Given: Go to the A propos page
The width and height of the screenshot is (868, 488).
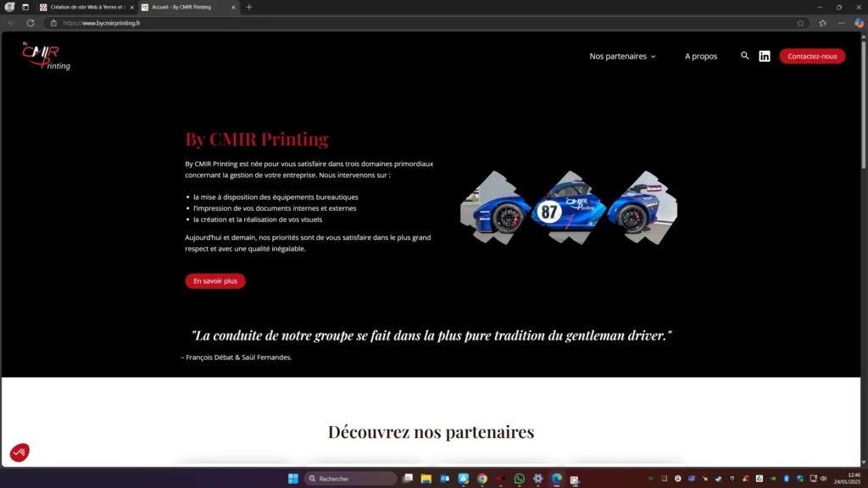Looking at the screenshot, I should pyautogui.click(x=701, y=57).
